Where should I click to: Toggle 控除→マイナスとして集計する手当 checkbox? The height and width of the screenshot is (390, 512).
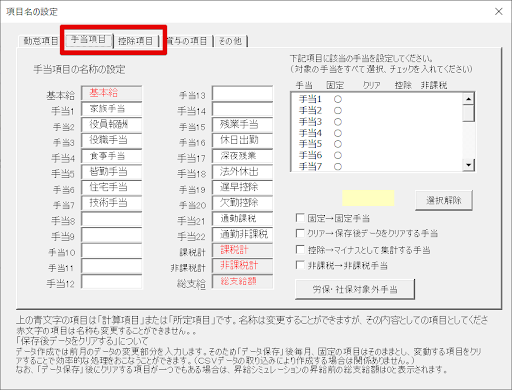click(x=300, y=249)
